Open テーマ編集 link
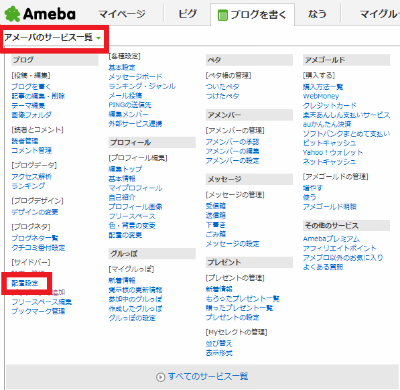 coord(28,105)
